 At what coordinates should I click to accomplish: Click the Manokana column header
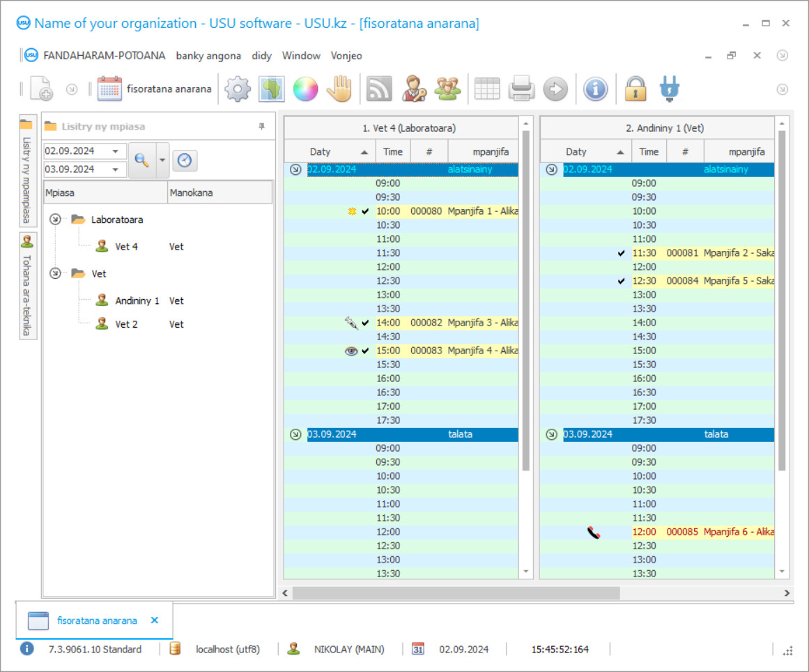[x=219, y=192]
